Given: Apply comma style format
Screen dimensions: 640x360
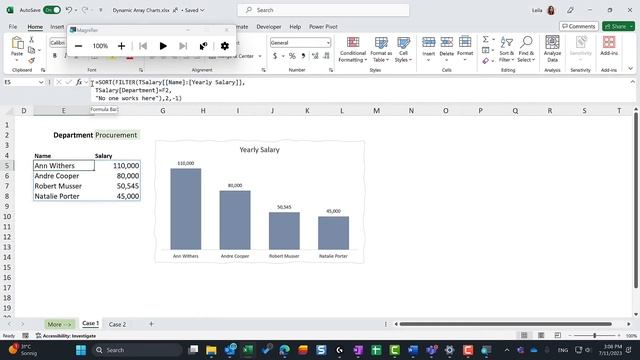Looking at the screenshot, I should (x=303, y=56).
